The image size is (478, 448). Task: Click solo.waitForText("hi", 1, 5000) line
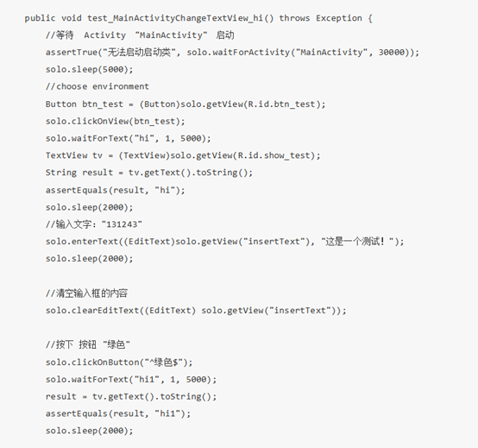click(x=128, y=138)
